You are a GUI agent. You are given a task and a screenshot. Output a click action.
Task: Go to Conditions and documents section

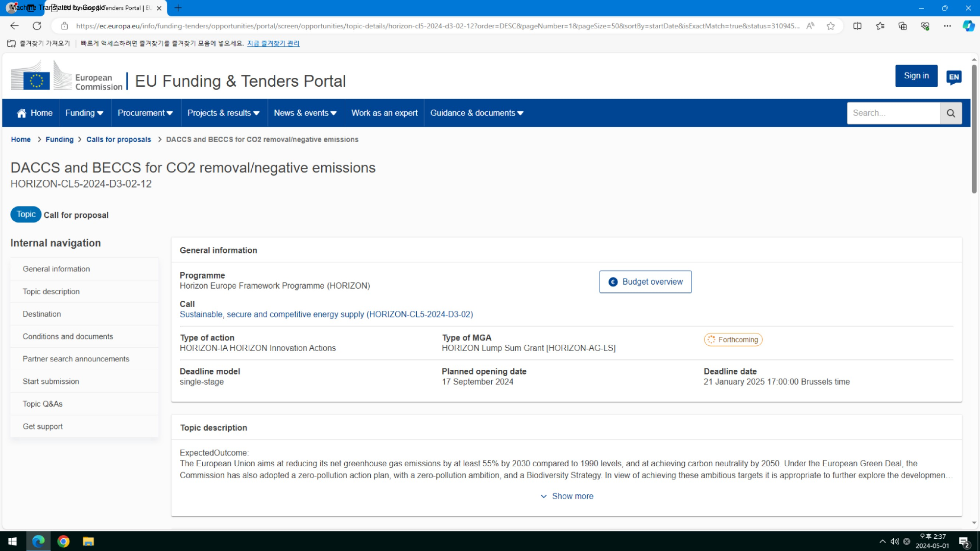point(68,336)
